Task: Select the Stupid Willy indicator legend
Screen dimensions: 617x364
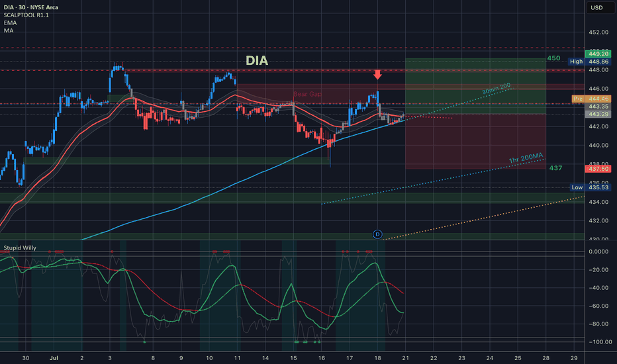Action: [20, 248]
